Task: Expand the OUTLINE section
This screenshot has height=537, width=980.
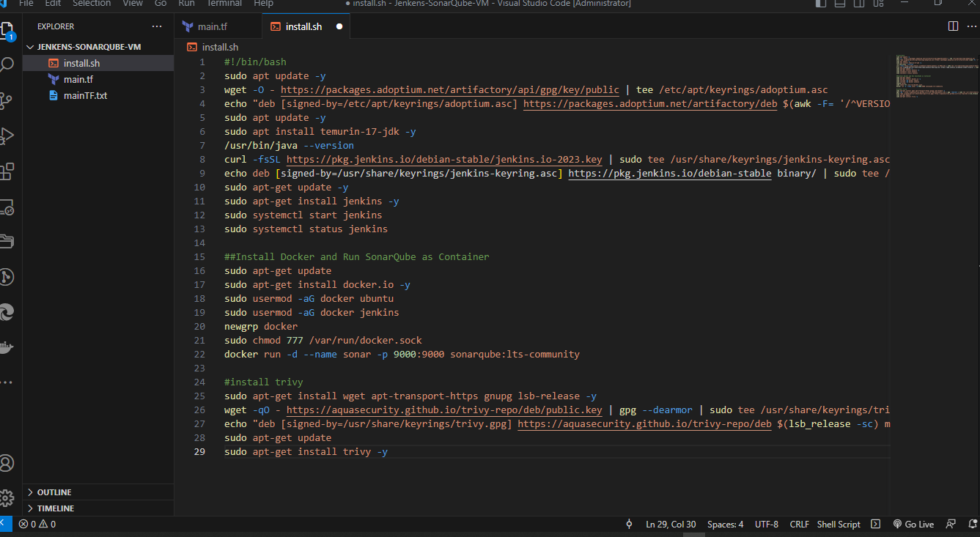Action: tap(54, 492)
